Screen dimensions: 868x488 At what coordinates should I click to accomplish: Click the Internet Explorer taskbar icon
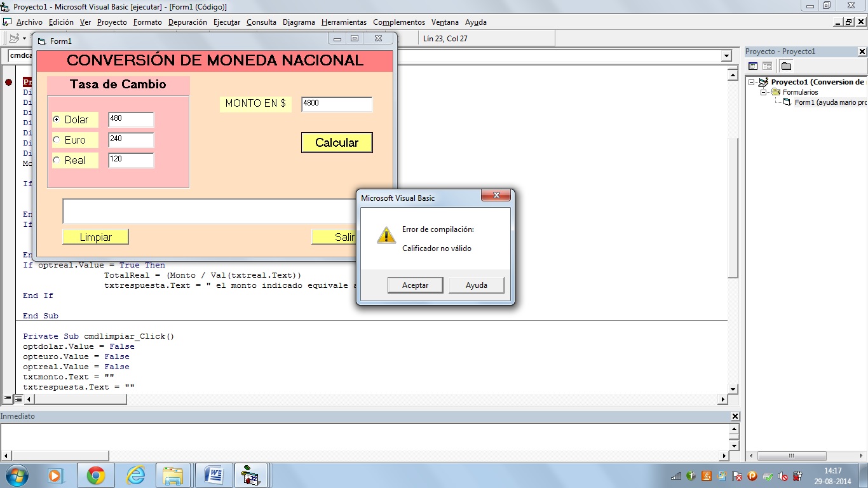pos(135,475)
